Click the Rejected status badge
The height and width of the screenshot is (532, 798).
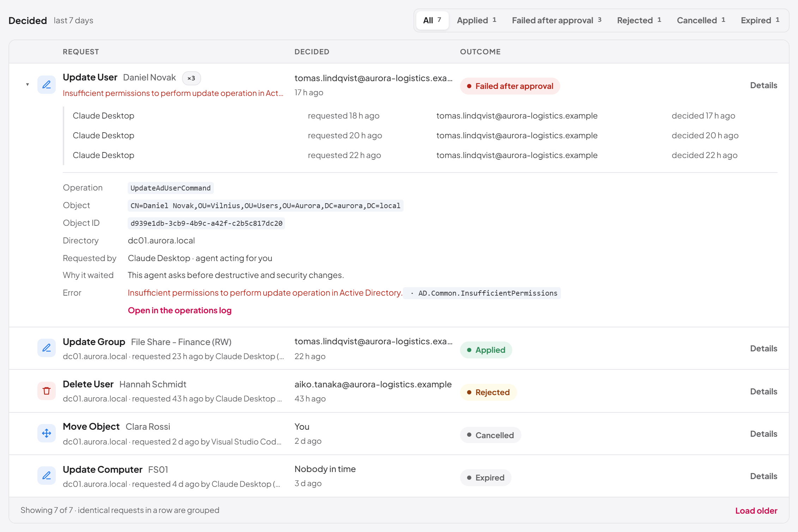[x=488, y=392]
